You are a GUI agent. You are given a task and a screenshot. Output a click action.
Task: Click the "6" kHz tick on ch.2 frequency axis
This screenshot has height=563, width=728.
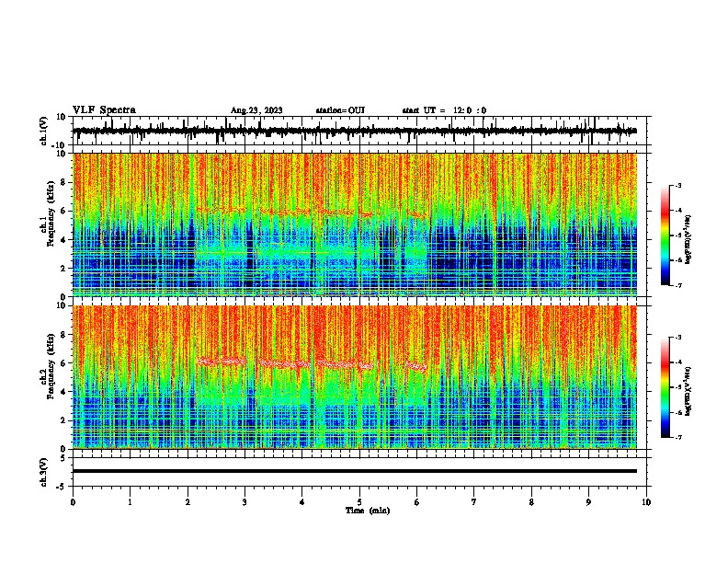click(x=64, y=363)
